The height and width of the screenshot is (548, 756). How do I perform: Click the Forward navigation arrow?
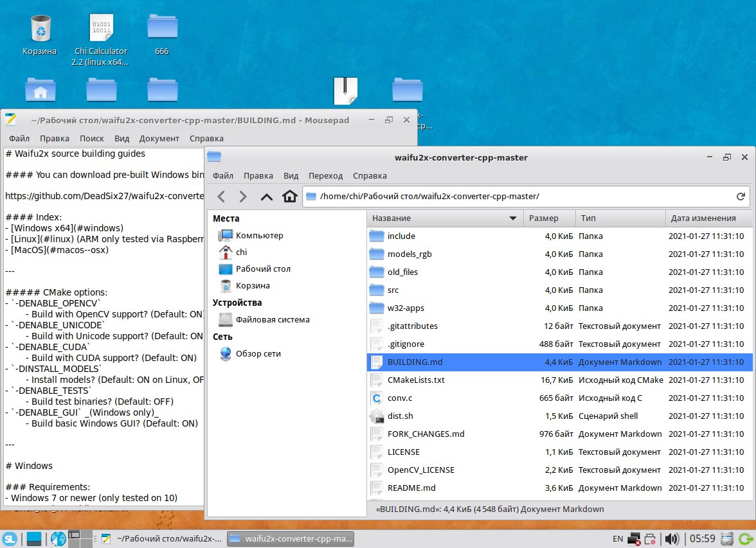pos(243,197)
